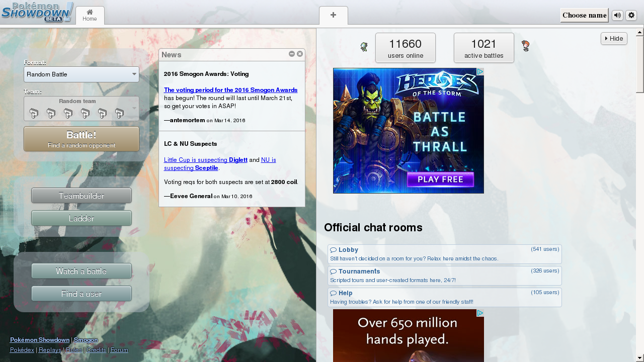644x362 pixels.
Task: Click the '(541 users)' count text
Action: pos(545,249)
